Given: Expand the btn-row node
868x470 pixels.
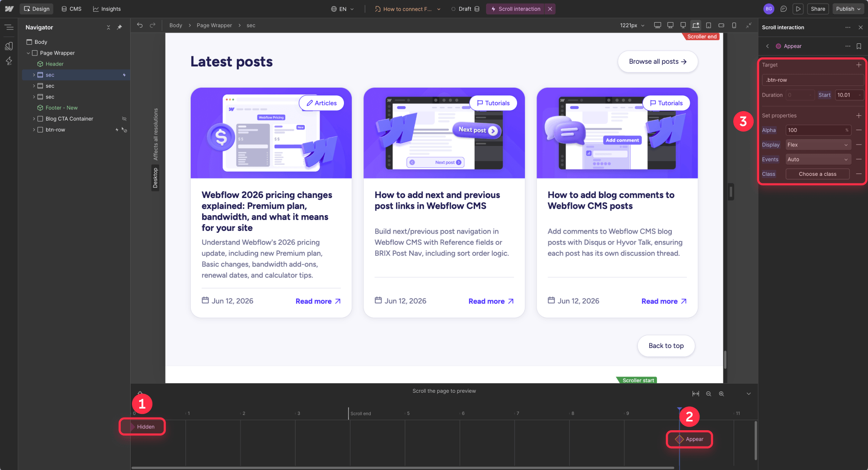Looking at the screenshot, I should click(34, 130).
